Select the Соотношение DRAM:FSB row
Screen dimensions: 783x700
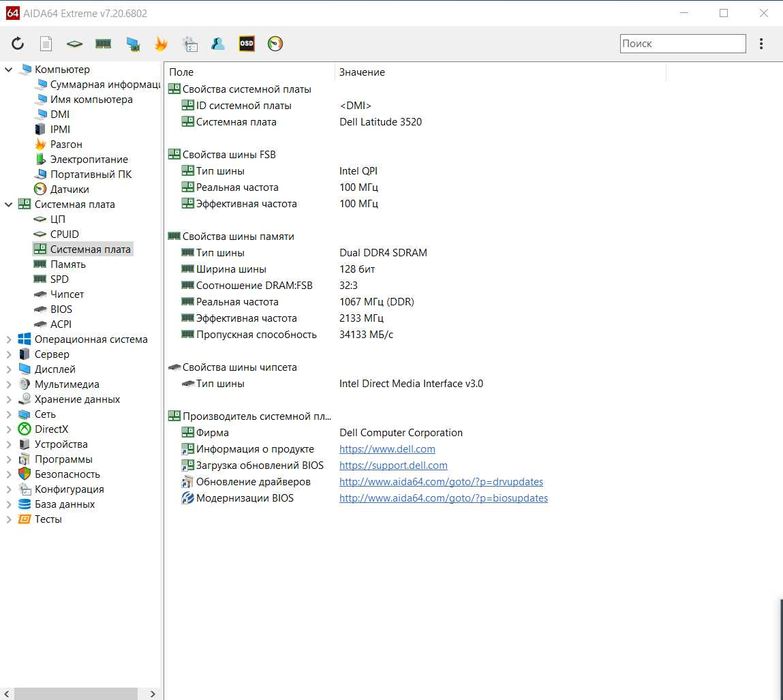[254, 286]
